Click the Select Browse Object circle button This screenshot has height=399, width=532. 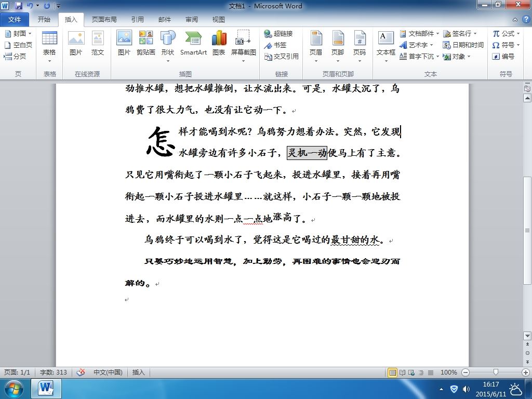click(527, 353)
